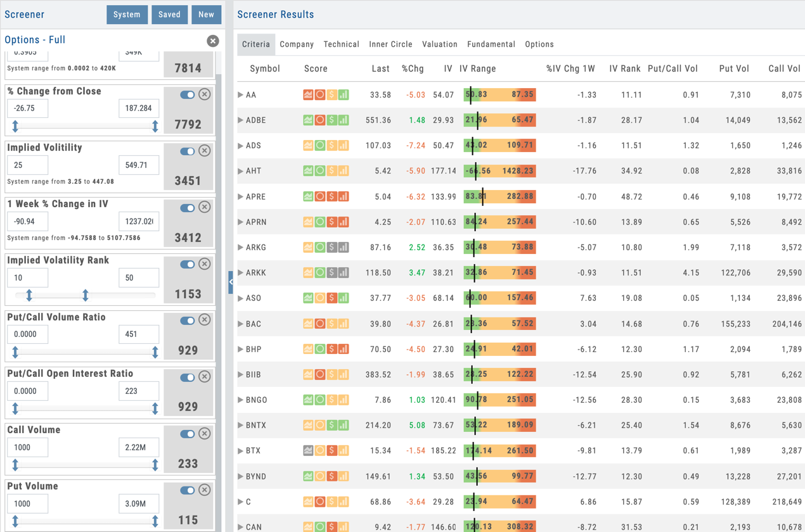Switch off the Put/Call Open Interest Ratio filter
This screenshot has height=532, width=805.
coord(187,377)
